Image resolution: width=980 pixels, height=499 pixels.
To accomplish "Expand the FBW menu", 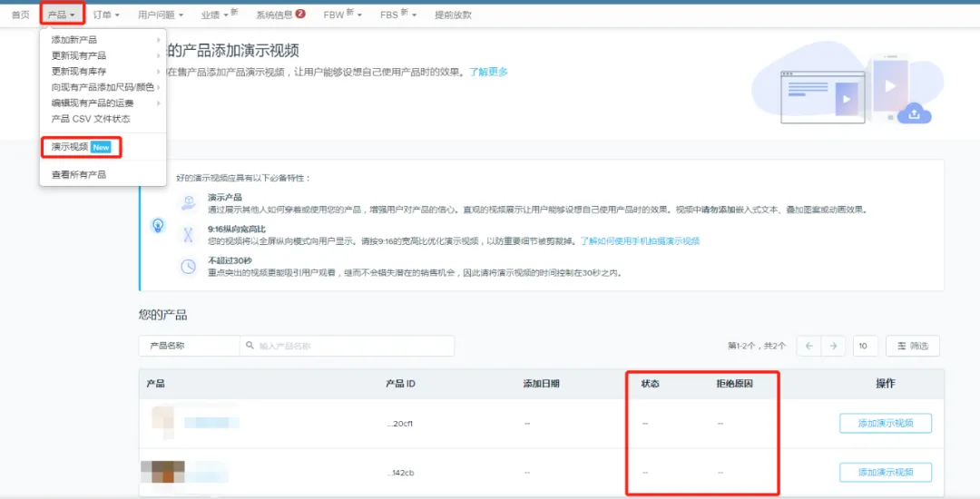I will tap(343, 15).
